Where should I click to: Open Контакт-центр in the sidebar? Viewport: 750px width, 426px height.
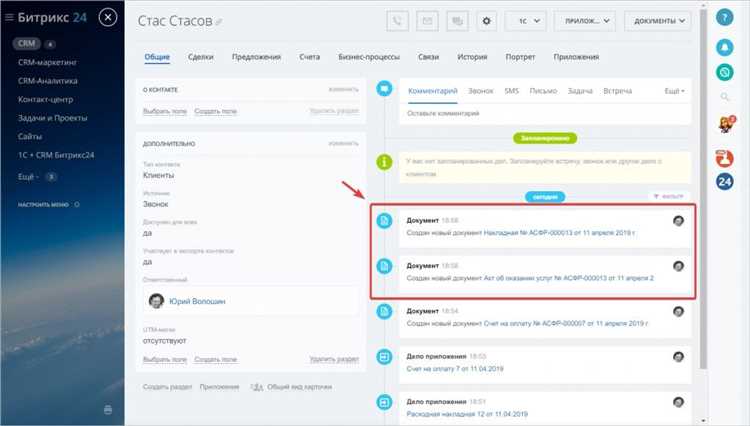tap(45, 100)
